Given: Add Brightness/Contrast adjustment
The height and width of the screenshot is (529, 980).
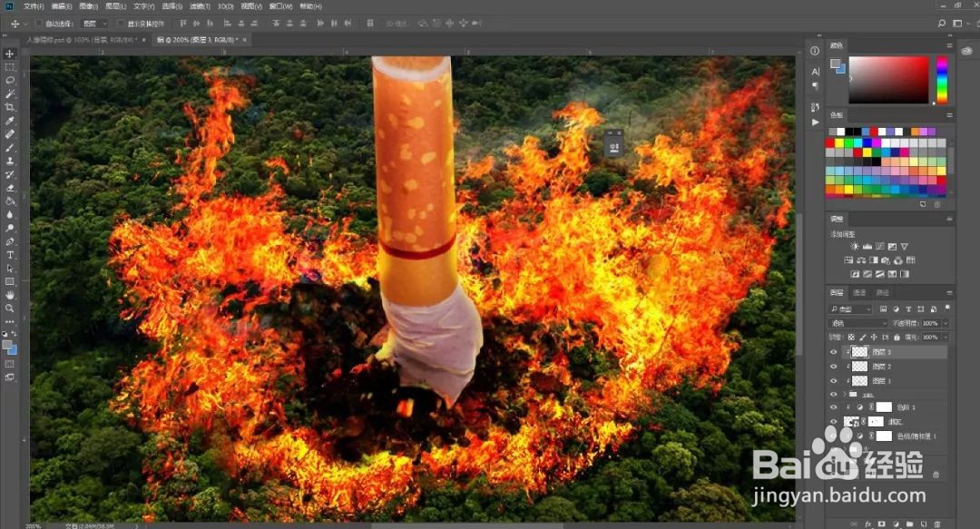Looking at the screenshot, I should click(855, 247).
